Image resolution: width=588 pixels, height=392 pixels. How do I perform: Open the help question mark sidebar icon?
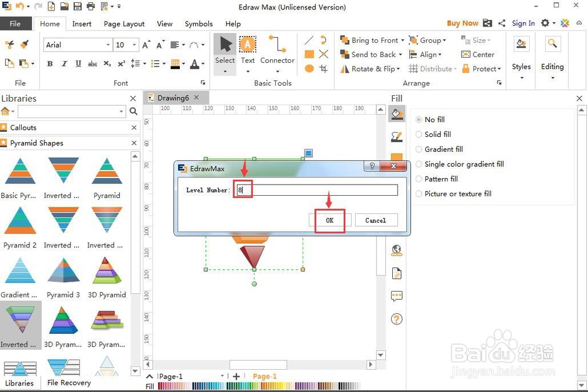[x=396, y=319]
